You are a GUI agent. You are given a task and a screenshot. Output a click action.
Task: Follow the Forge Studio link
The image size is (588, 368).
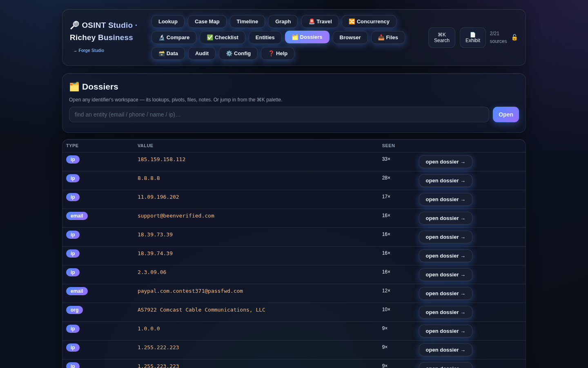click(89, 51)
